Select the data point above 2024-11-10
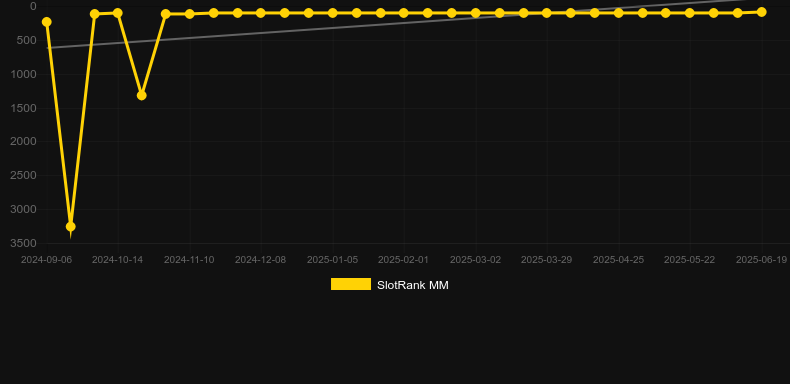This screenshot has width=790, height=384. pos(189,14)
